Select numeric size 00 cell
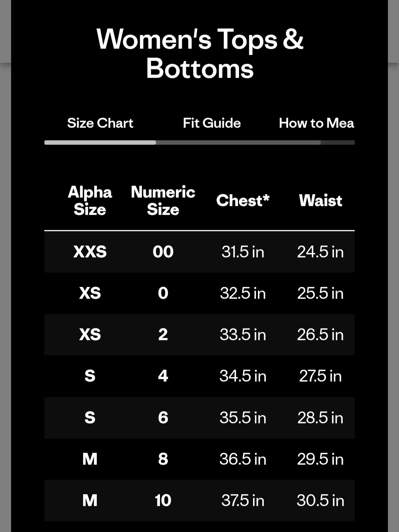This screenshot has height=532, width=399. tap(163, 252)
